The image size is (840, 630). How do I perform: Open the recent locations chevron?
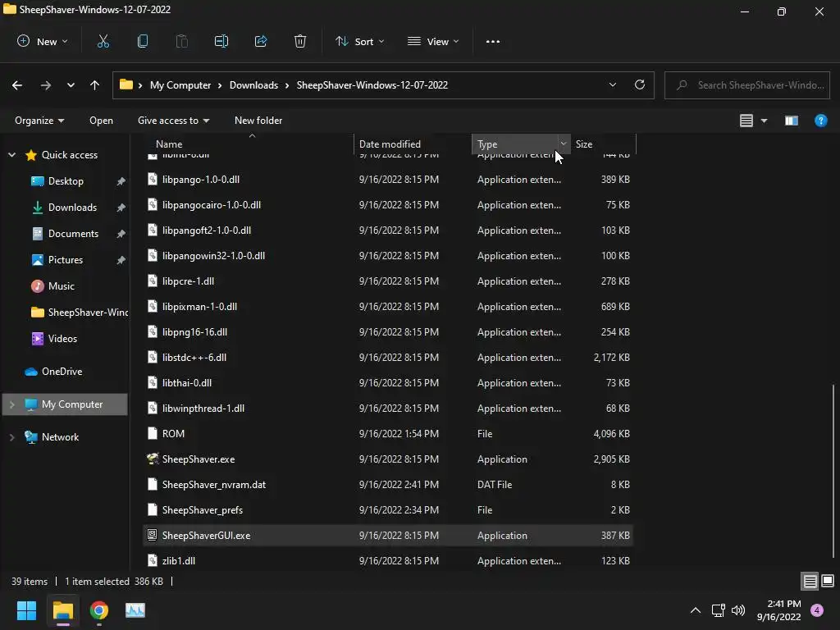pos(71,85)
